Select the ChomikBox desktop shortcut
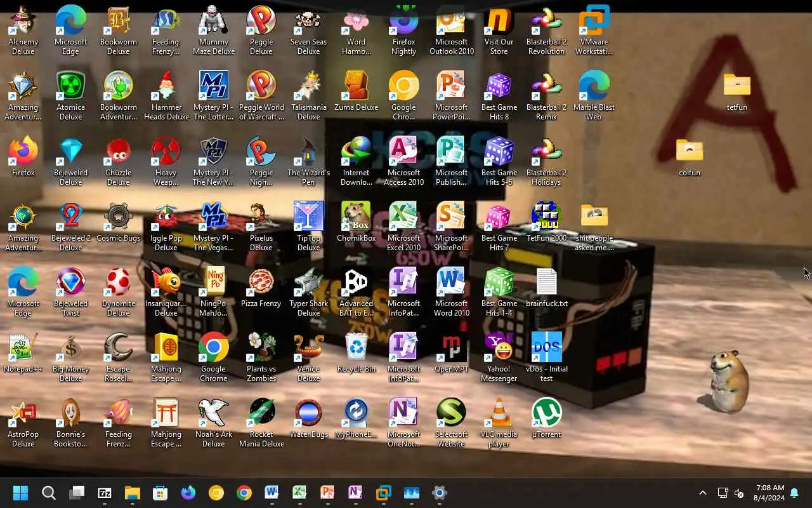The image size is (812, 508). tap(356, 222)
